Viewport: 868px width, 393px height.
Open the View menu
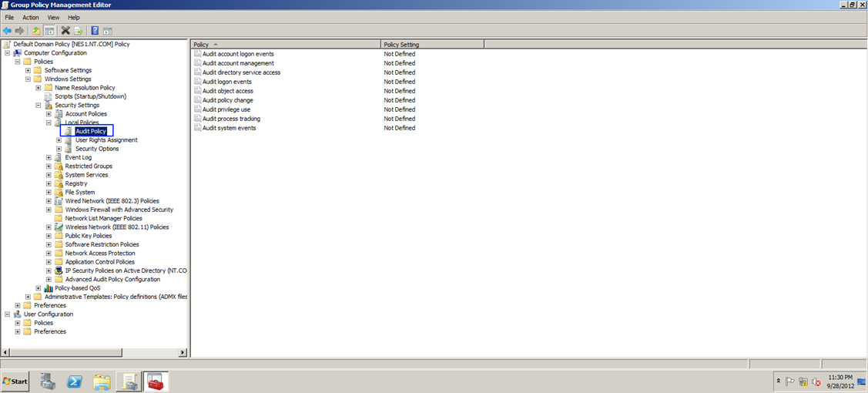(x=53, y=18)
